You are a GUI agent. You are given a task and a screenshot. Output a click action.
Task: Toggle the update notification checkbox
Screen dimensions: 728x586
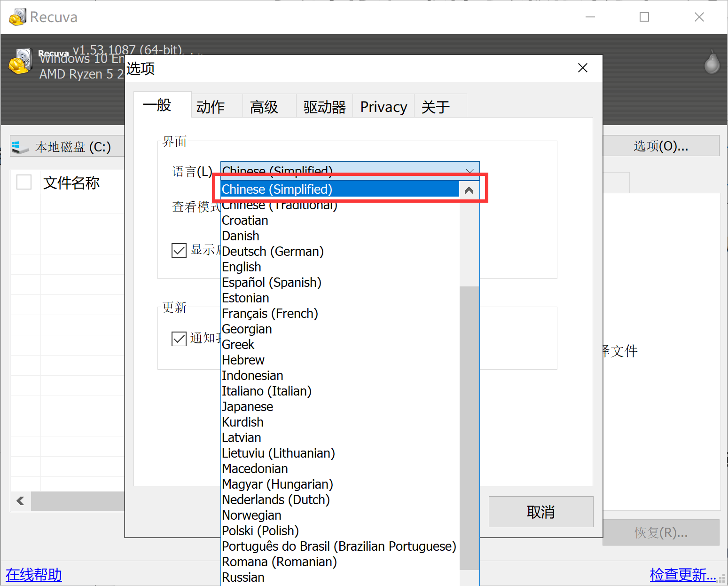point(179,338)
